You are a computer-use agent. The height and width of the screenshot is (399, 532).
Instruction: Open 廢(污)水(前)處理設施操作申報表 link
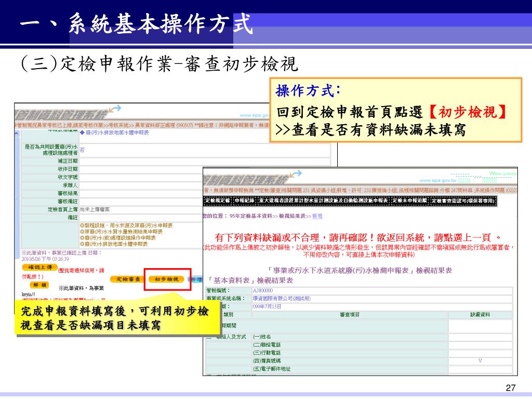[x=118, y=237]
